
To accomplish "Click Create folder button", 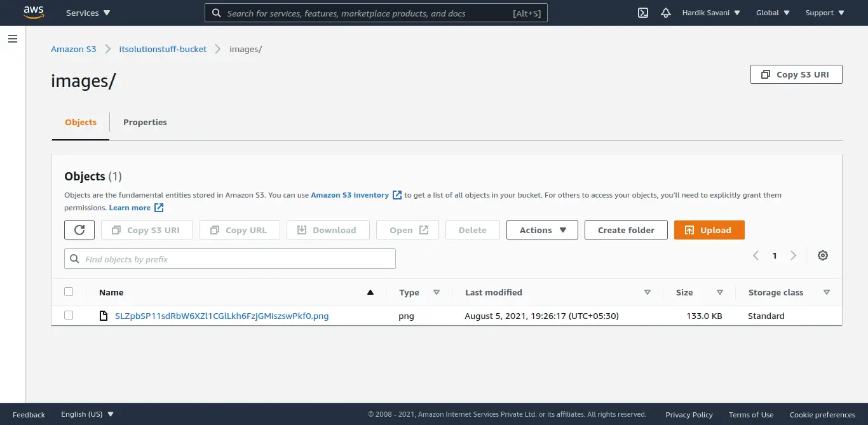I will (x=626, y=230).
